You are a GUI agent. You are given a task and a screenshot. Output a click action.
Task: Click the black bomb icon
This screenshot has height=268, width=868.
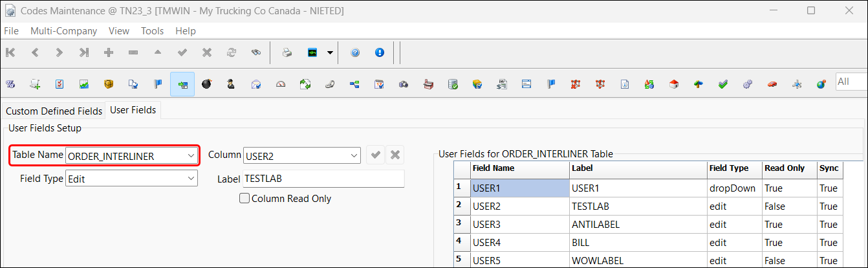click(x=206, y=84)
